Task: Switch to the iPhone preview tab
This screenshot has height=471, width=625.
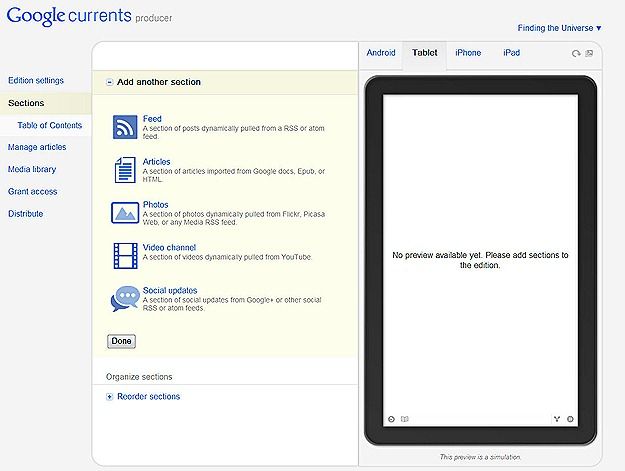Action: coord(468,53)
